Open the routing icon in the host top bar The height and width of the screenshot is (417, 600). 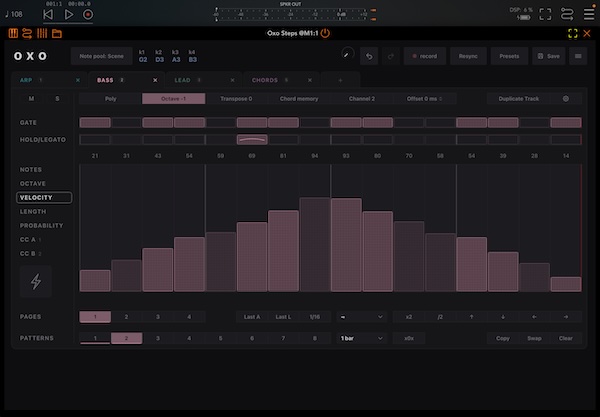pyautogui.click(x=567, y=14)
